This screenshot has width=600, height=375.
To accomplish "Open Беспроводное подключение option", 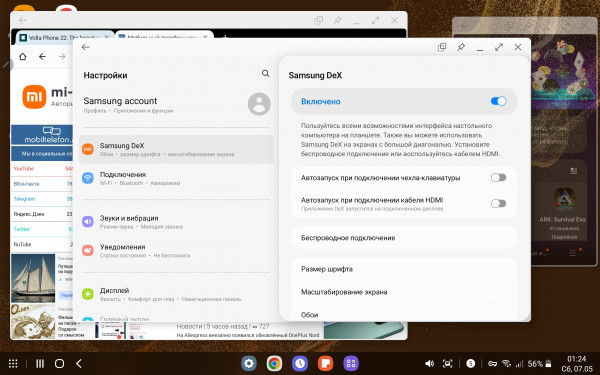I will click(x=404, y=238).
